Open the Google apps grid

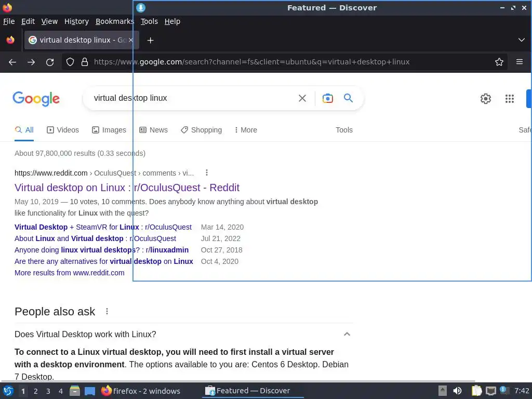point(509,98)
